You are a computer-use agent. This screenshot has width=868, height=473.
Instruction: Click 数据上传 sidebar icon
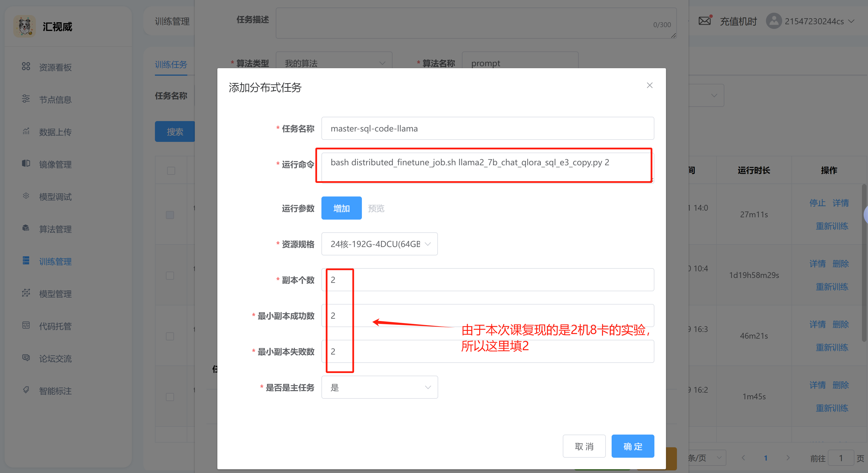coord(26,131)
